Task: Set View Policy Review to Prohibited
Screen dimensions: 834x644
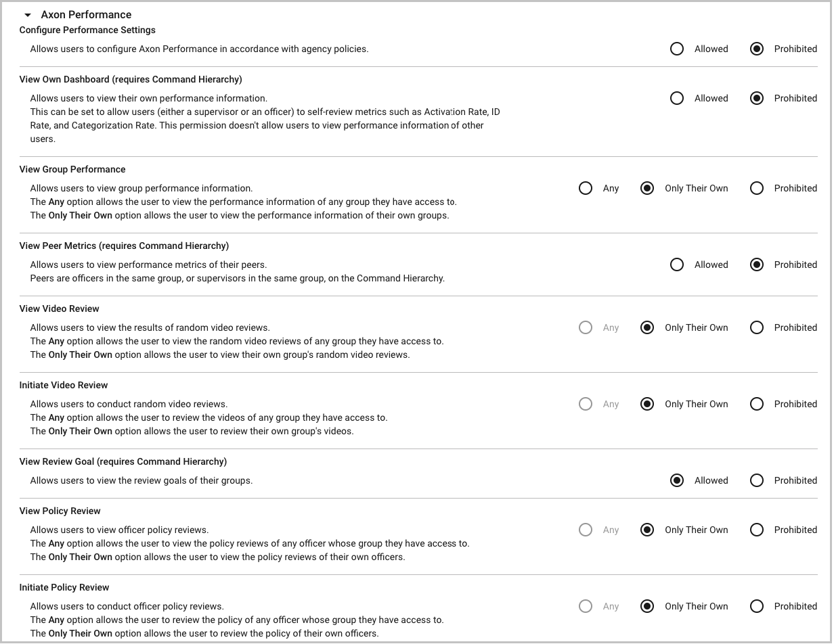Action: (757, 530)
